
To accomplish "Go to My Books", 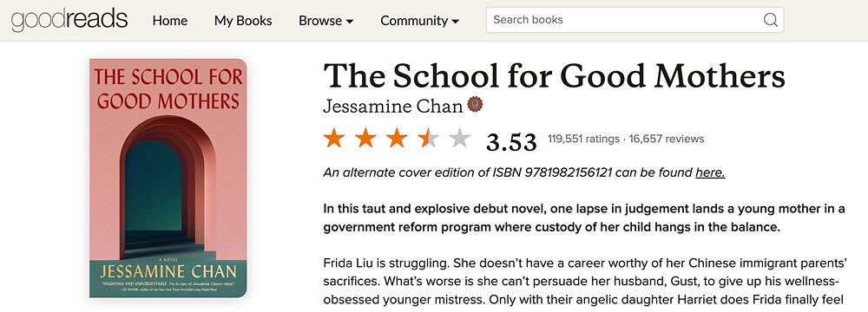I will point(243,21).
